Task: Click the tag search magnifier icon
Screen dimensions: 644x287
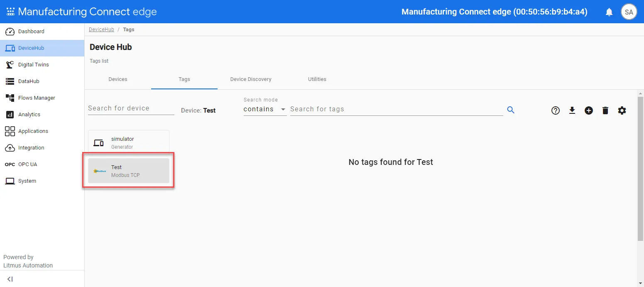Action: coord(511,110)
